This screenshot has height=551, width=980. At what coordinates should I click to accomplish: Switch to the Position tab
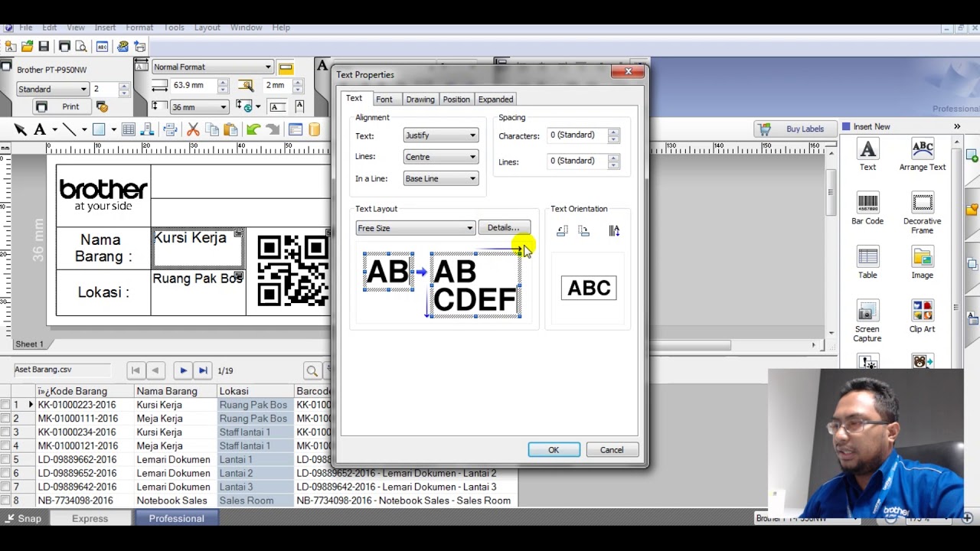(456, 99)
